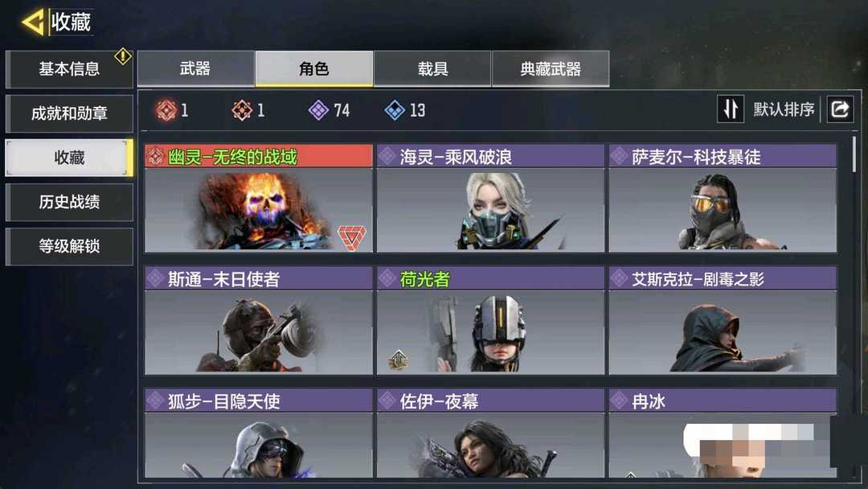Click the share export icon
The height and width of the screenshot is (489, 868).
tap(840, 109)
